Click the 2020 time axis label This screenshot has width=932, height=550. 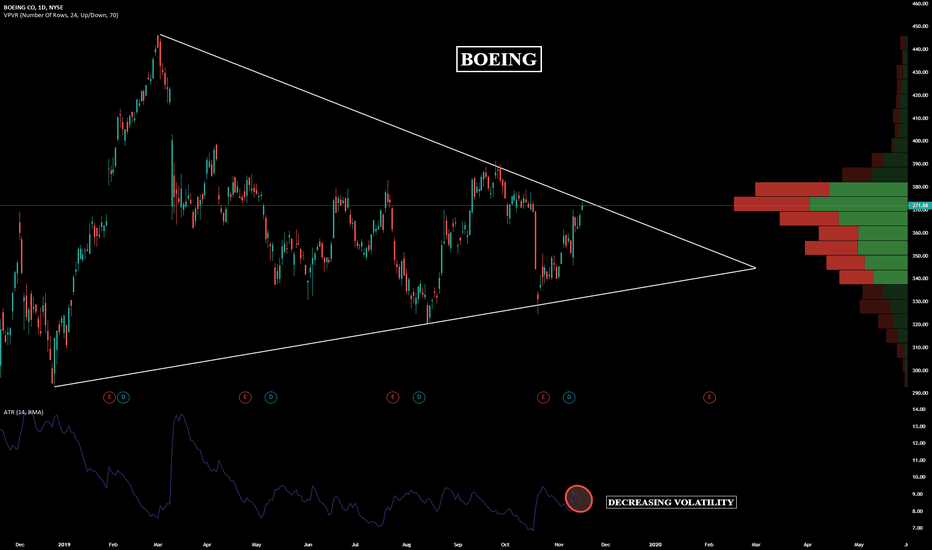point(655,544)
